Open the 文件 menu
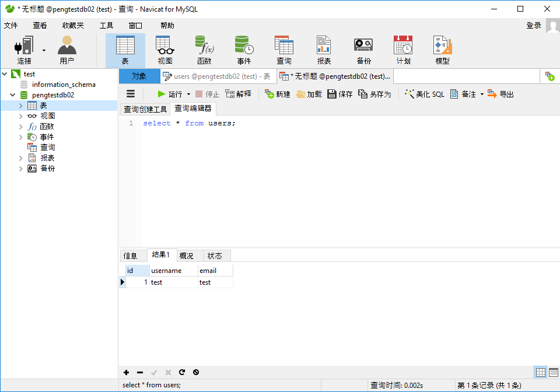This screenshot has width=560, height=392. click(10, 25)
